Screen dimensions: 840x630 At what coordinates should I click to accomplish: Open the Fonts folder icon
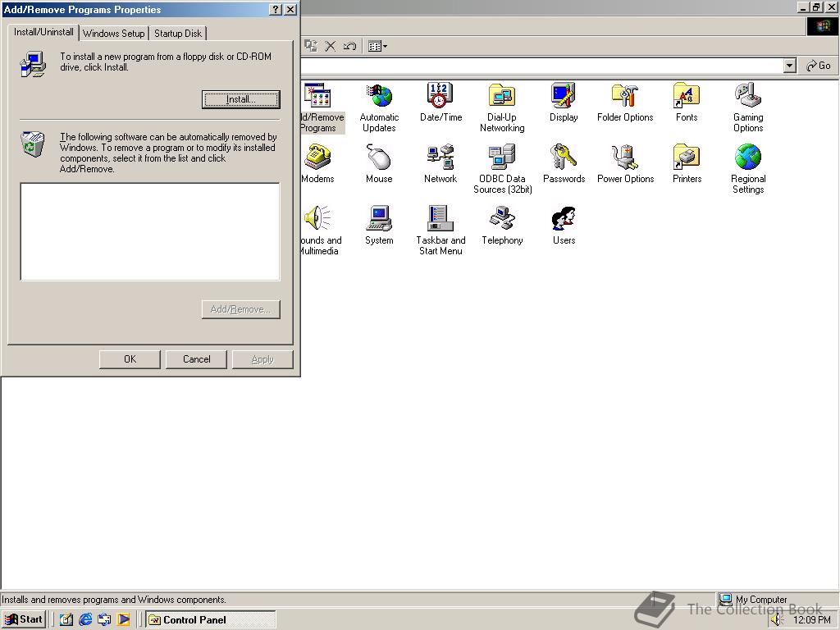tap(687, 103)
